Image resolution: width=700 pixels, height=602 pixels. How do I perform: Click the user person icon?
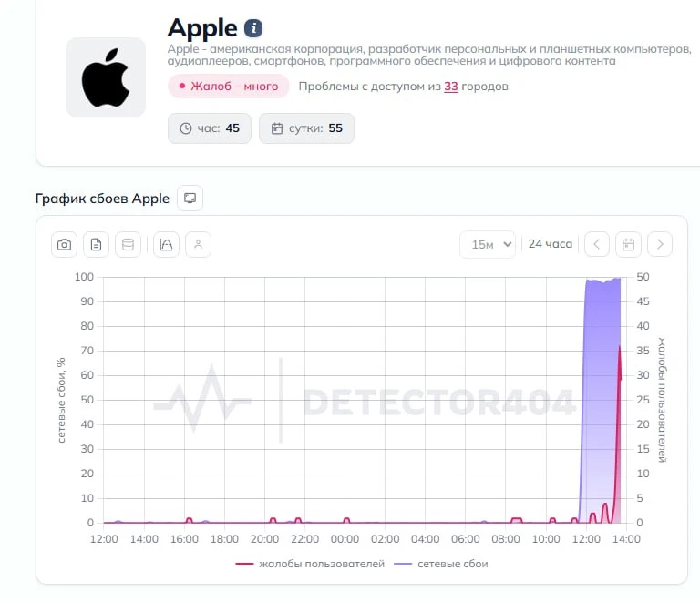198,244
